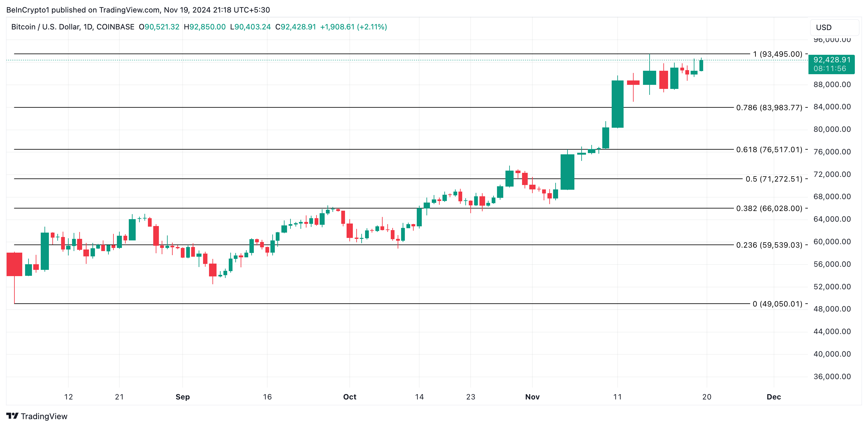Viewport: 868px width, 427px height.
Task: Click the Nov label on time axis
Action: point(532,397)
